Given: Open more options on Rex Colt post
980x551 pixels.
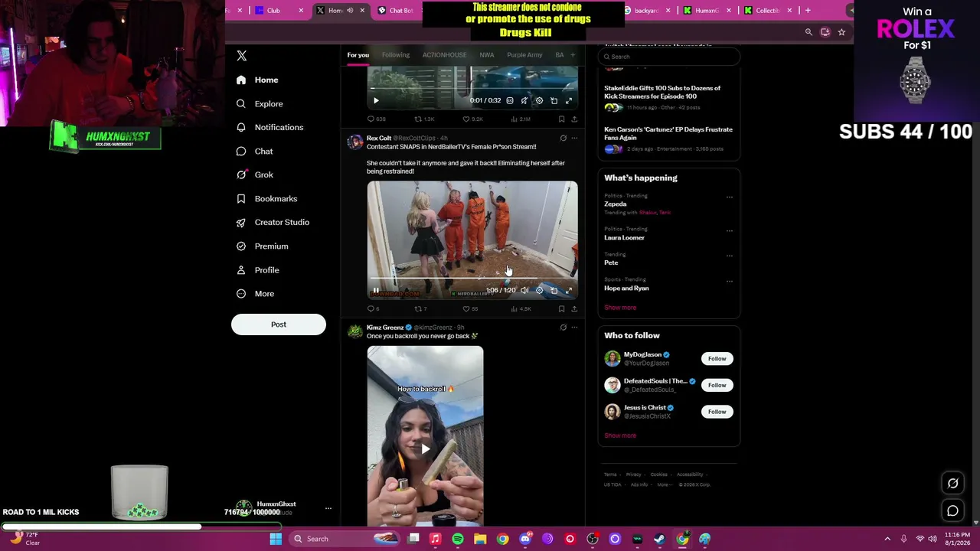Looking at the screenshot, I should pos(574,139).
